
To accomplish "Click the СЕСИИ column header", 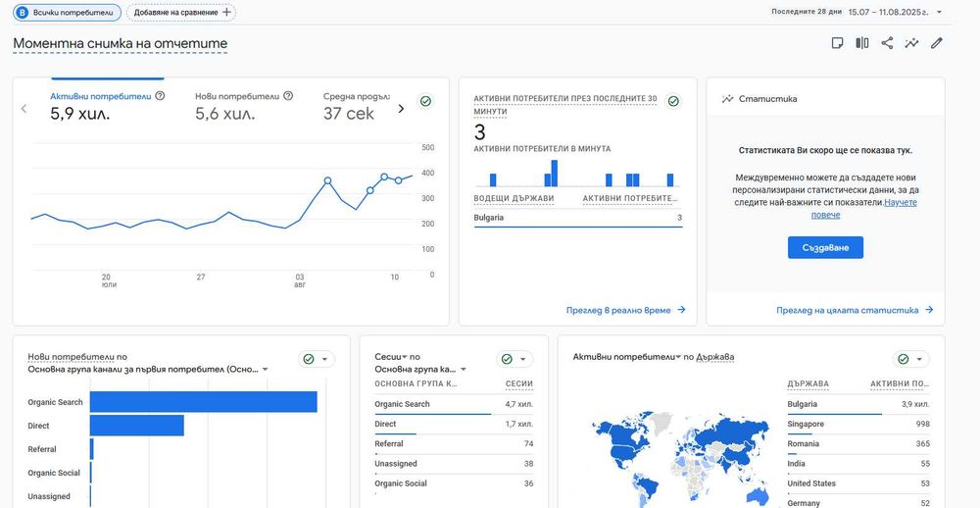I will point(518,383).
